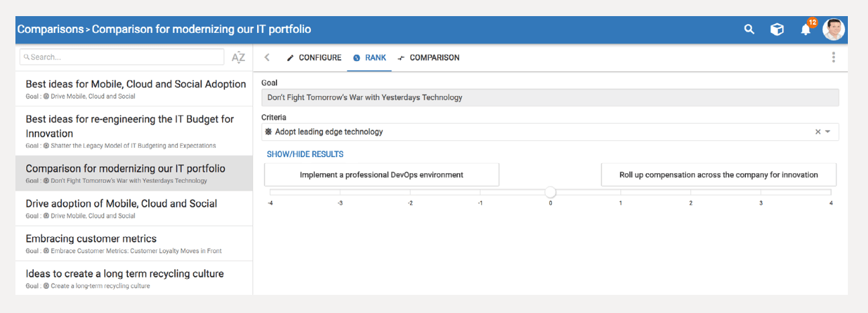
Task: Toggle SHOW/HIDE RESULTS
Action: coord(305,154)
